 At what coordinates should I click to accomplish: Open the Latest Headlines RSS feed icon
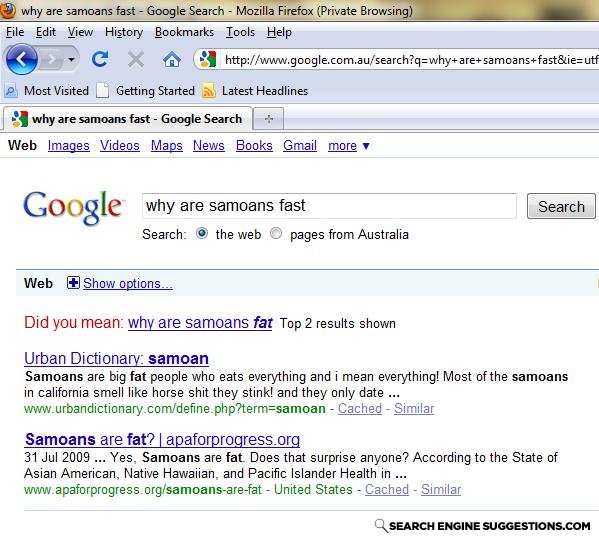(209, 91)
